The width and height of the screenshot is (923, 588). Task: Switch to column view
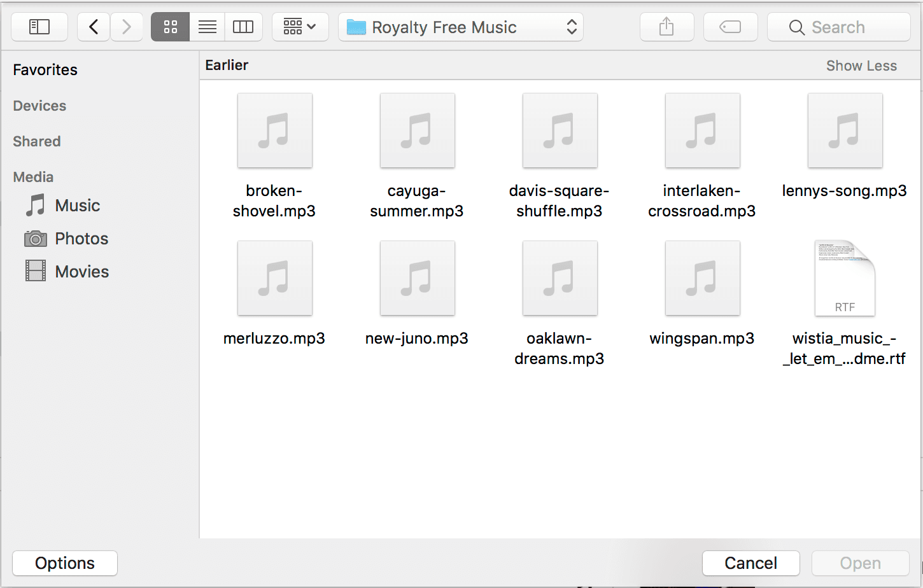tap(243, 27)
